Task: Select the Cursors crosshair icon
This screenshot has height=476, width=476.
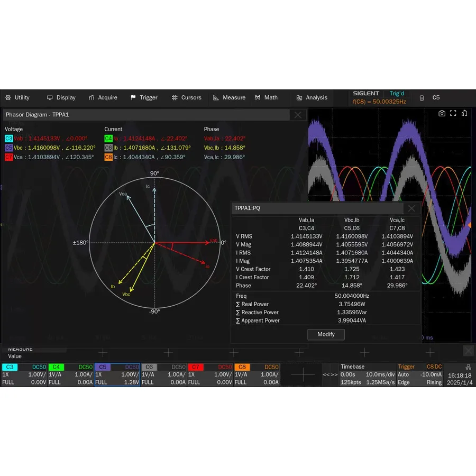Action: point(175,97)
